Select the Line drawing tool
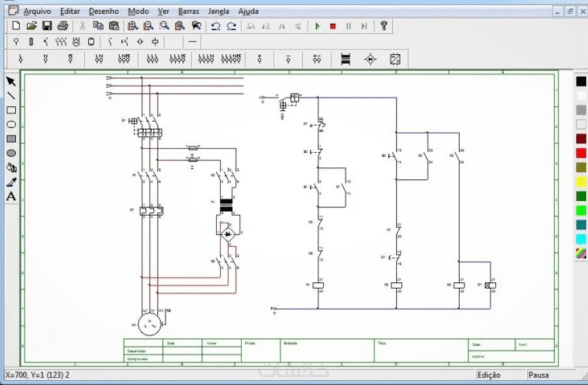588x385 pixels. point(11,95)
